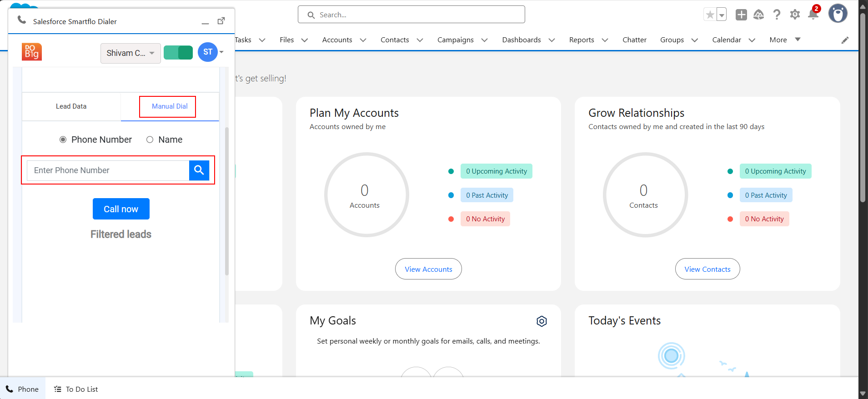Open the Campaigns navigation tab
This screenshot has width=868, height=399.
[456, 40]
